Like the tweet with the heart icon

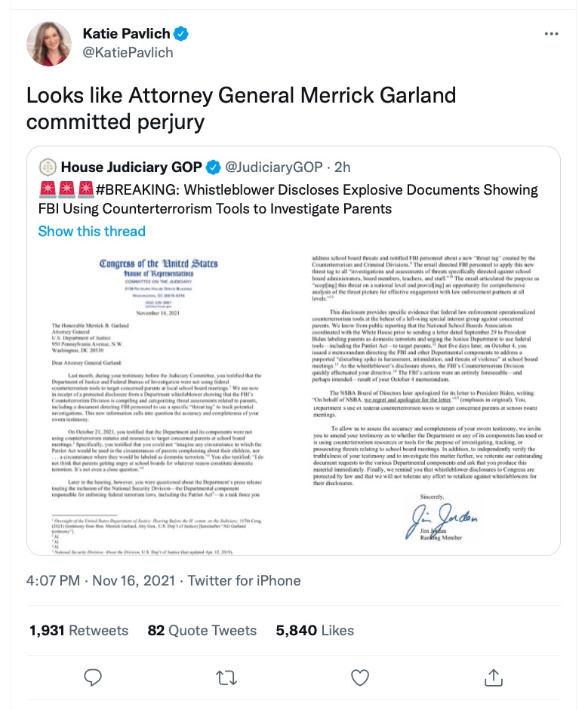click(360, 677)
